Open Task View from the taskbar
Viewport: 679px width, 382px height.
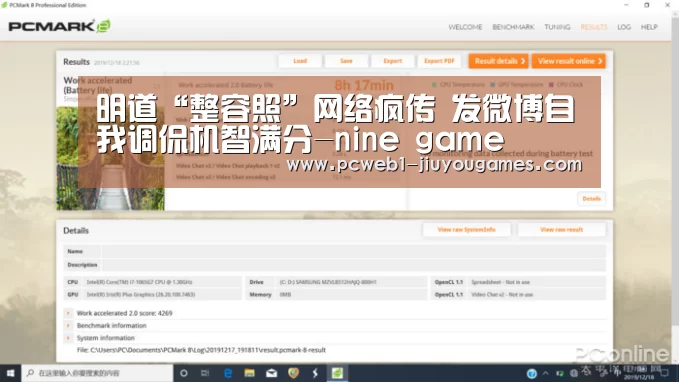(x=205, y=373)
